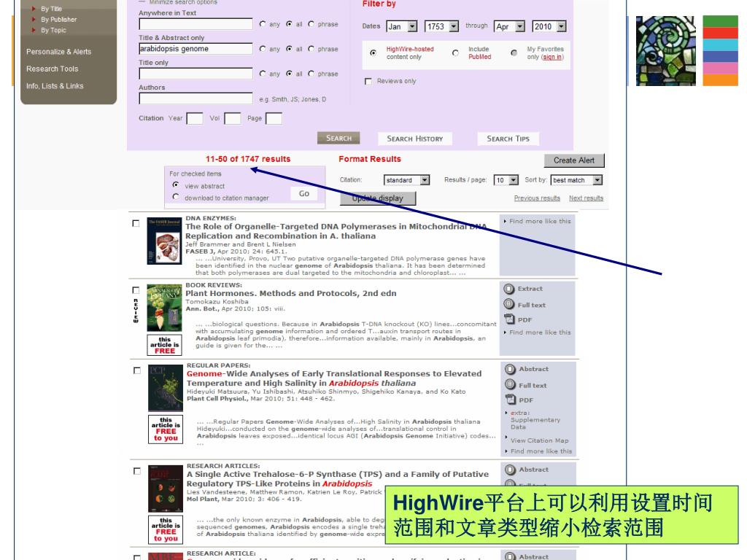
Task: Select 'phrase' for Title & Abstract only
Action: pos(311,49)
